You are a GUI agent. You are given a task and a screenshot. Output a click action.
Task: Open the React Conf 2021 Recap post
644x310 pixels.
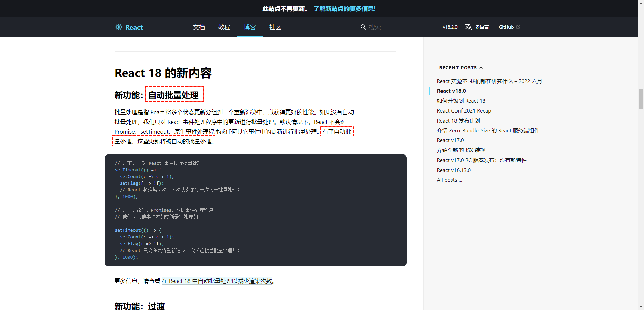(464, 111)
